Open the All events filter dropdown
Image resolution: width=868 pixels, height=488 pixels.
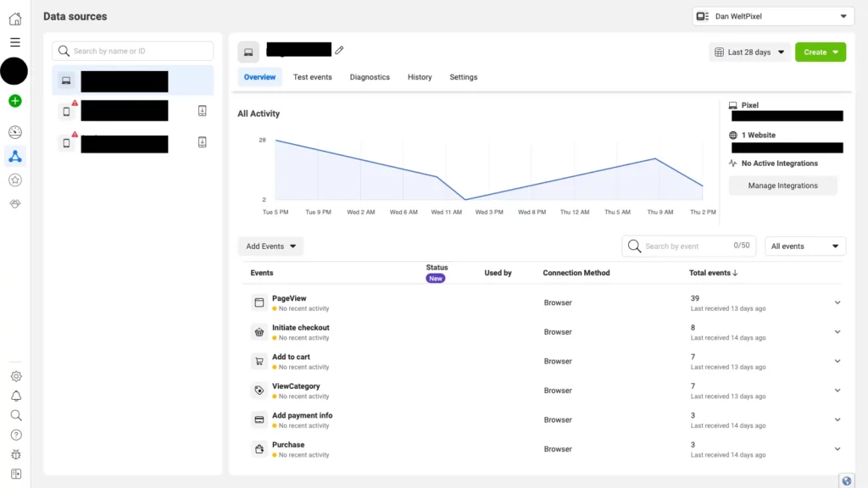pos(804,246)
